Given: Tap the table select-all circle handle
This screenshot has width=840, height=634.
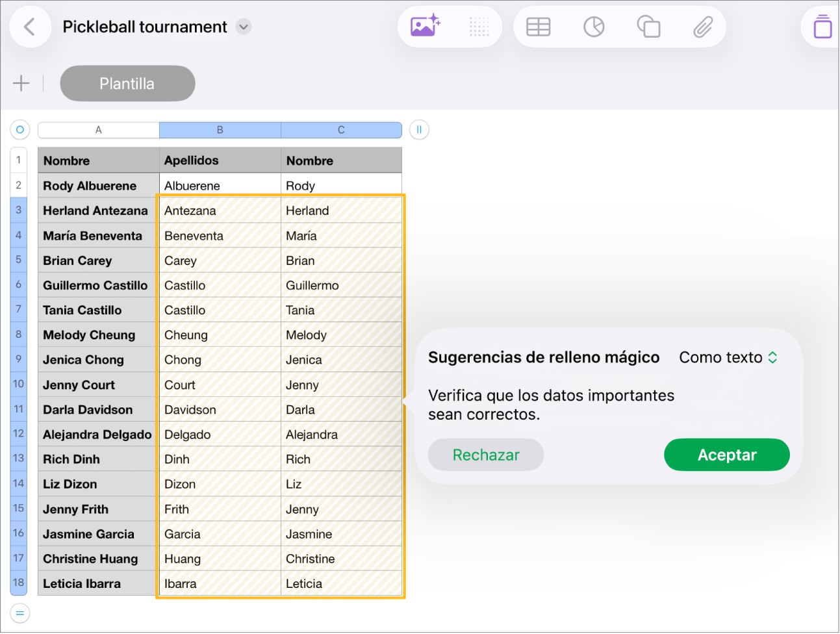Looking at the screenshot, I should pyautogui.click(x=20, y=130).
